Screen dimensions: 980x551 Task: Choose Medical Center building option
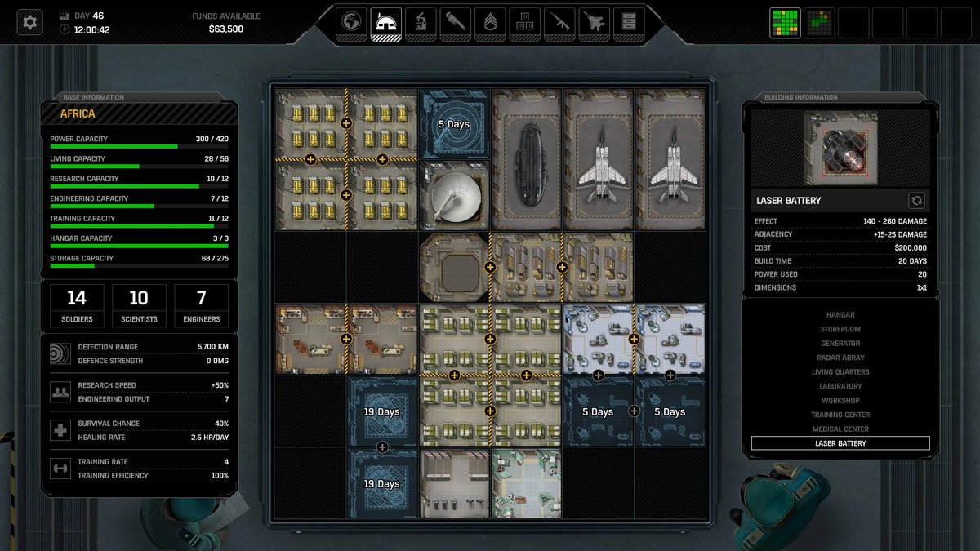839,429
